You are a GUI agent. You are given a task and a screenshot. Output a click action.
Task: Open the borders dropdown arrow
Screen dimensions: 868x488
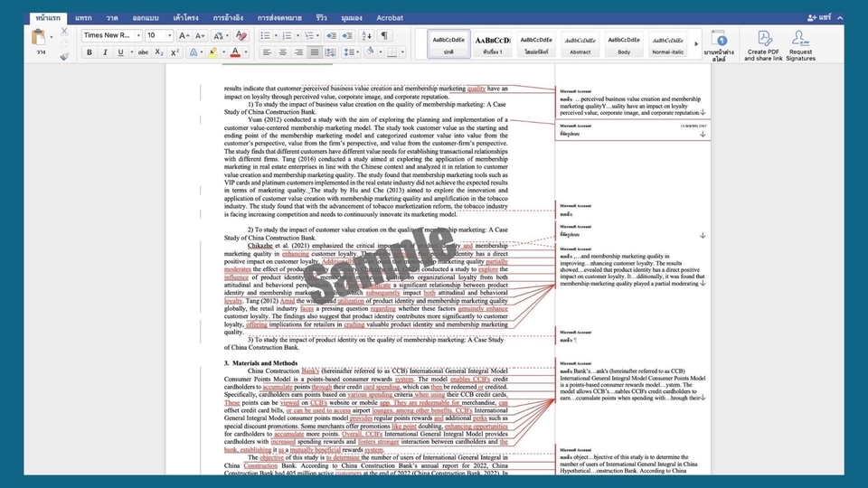point(402,52)
